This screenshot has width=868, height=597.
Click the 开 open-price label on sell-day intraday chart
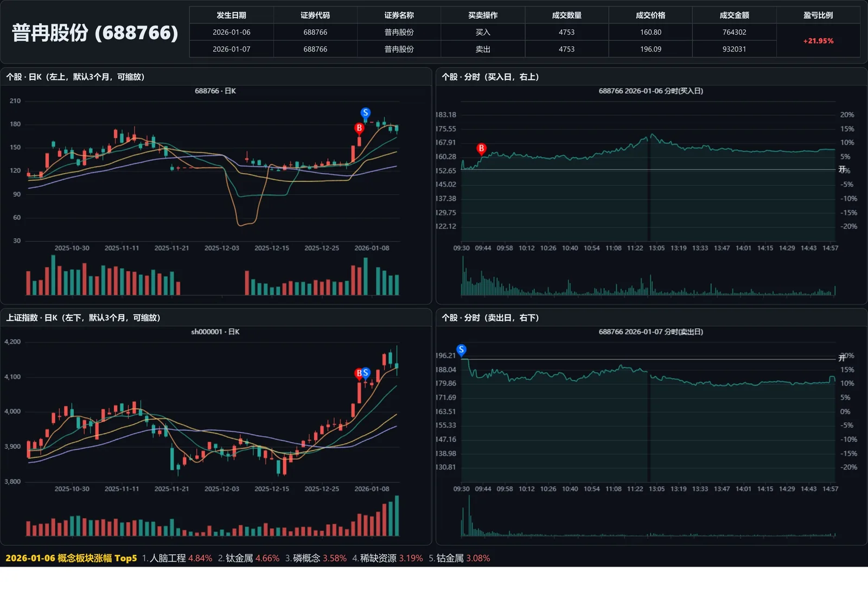pyautogui.click(x=842, y=358)
